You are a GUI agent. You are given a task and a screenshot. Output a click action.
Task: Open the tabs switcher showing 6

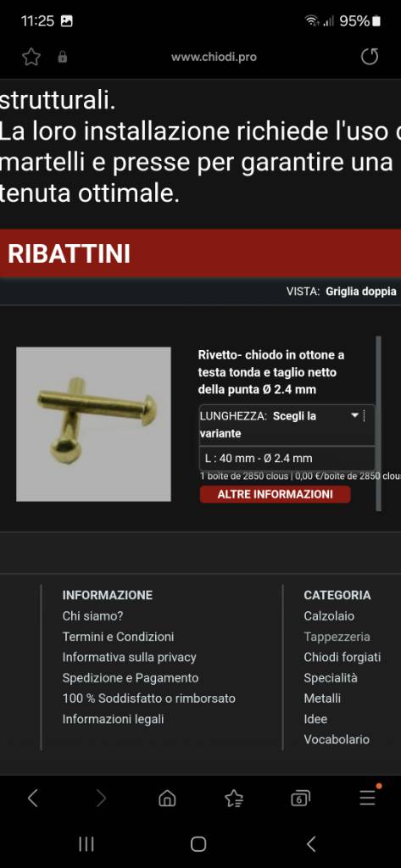300,798
